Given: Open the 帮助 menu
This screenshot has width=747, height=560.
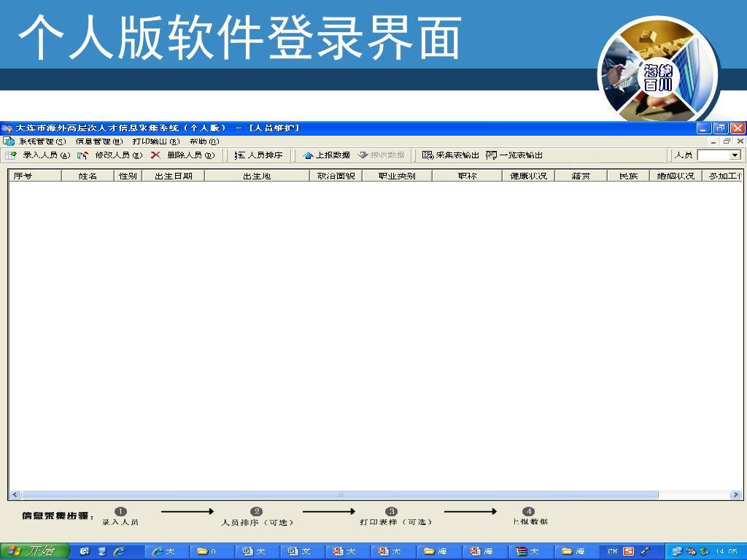Looking at the screenshot, I should [204, 141].
